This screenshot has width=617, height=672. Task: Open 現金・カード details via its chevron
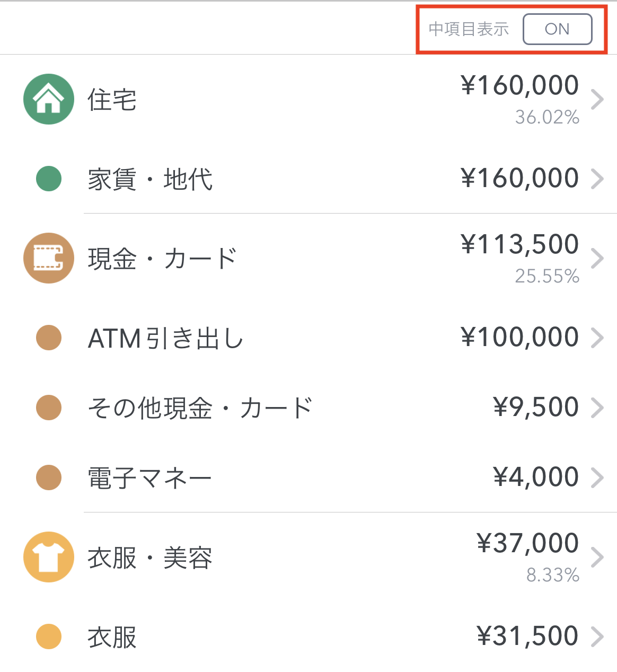click(x=597, y=258)
